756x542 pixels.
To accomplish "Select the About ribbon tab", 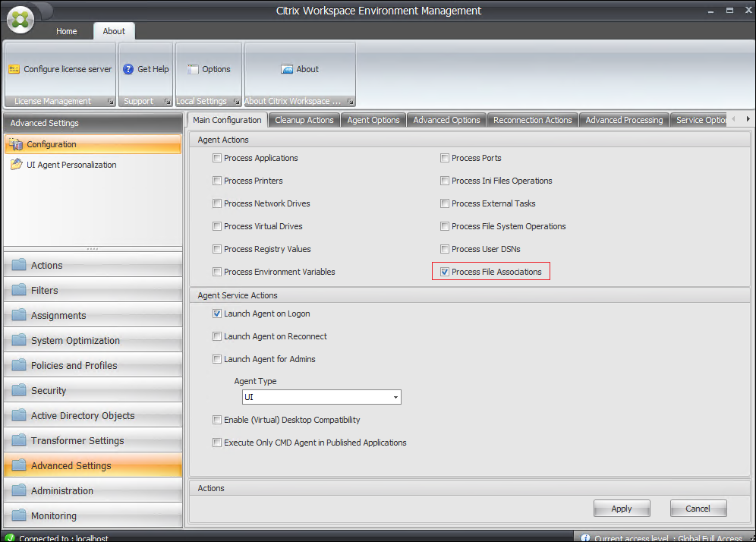I will pyautogui.click(x=114, y=31).
